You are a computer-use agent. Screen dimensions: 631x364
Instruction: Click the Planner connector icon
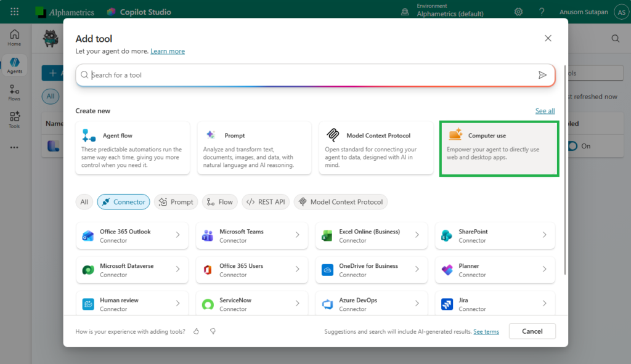(447, 270)
